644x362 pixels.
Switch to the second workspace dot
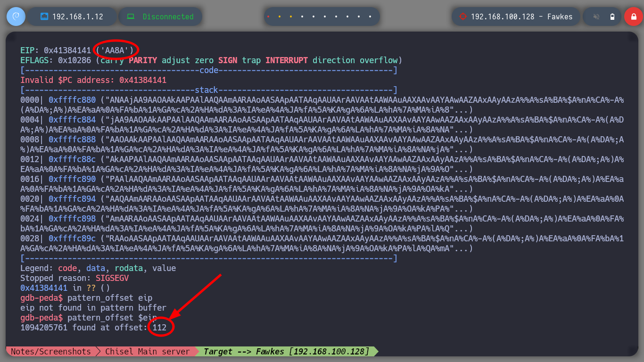point(280,16)
